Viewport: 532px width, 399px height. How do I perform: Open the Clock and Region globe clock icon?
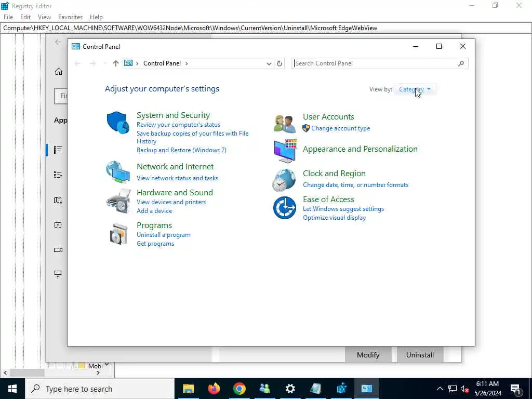coord(284,180)
